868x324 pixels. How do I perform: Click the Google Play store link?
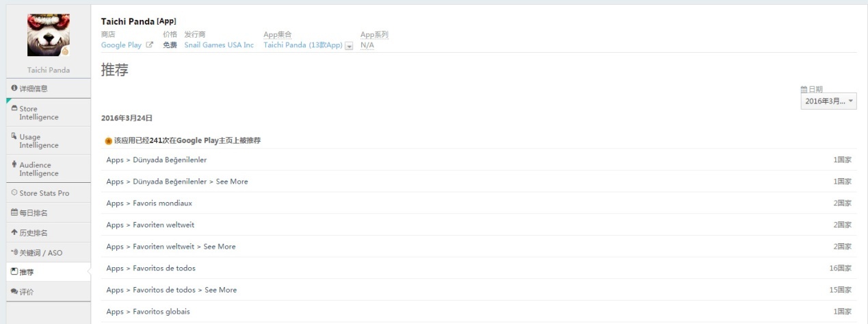121,45
